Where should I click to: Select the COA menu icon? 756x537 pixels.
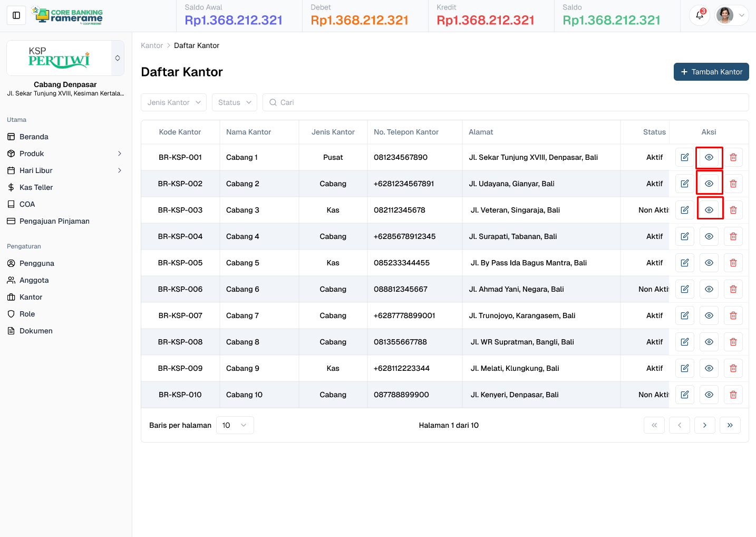click(11, 204)
